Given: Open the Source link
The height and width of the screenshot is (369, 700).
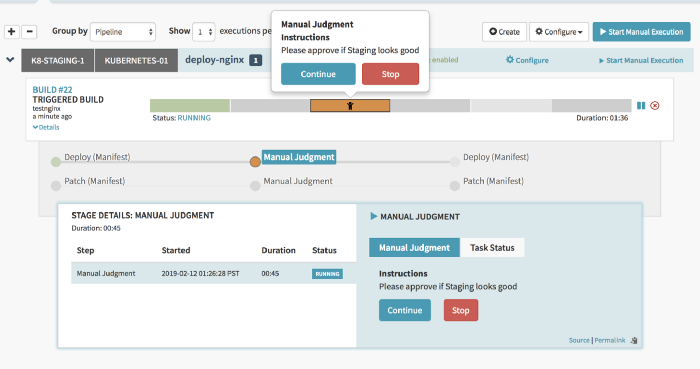Looking at the screenshot, I should coord(579,340).
